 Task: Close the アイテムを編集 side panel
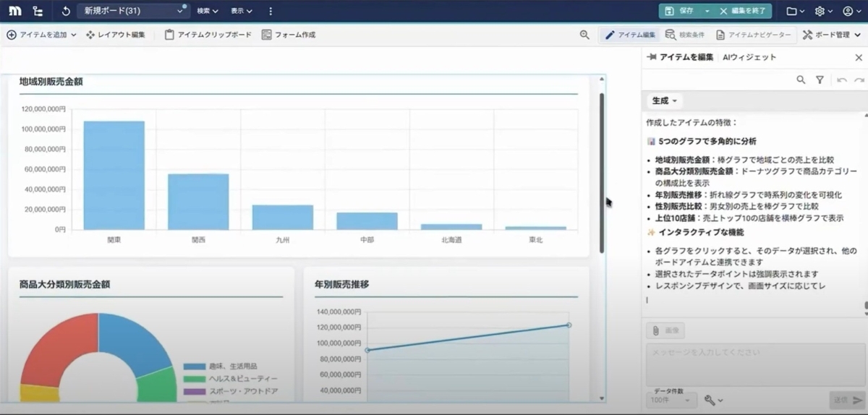(859, 57)
